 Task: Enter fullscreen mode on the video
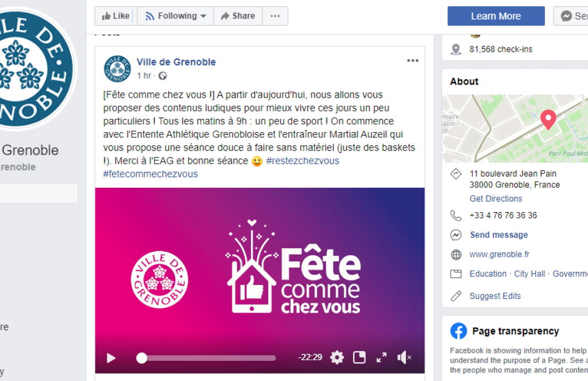tap(381, 357)
